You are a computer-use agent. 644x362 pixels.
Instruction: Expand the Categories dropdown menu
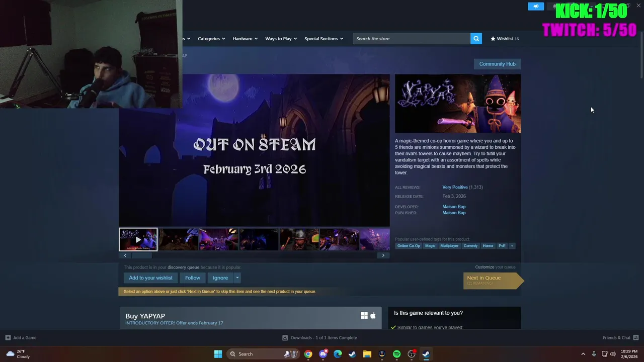click(x=211, y=39)
